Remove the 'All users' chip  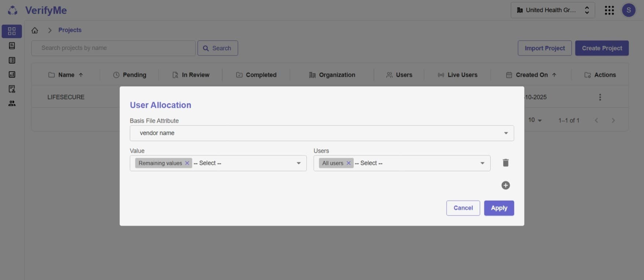click(349, 163)
